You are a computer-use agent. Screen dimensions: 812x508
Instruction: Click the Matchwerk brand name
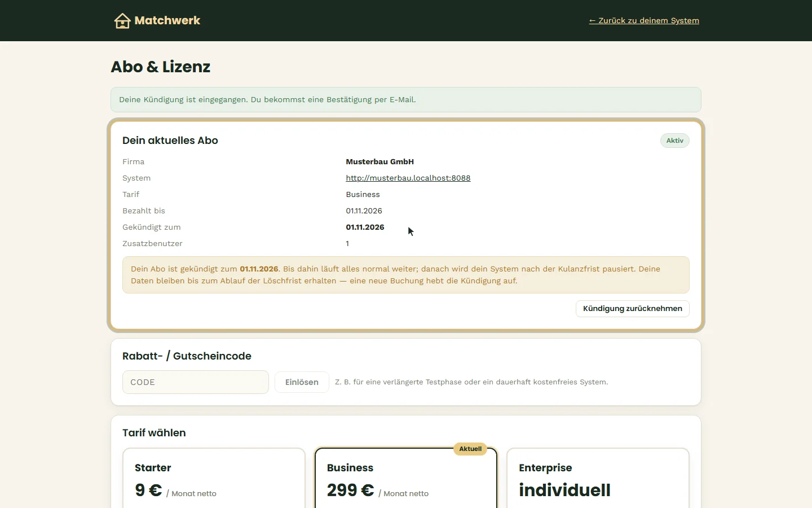(x=167, y=21)
